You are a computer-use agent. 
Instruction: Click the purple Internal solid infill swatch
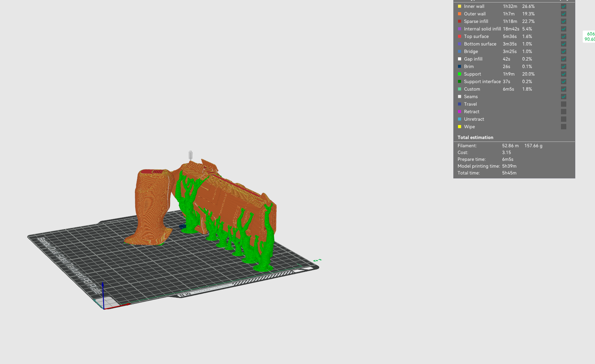coord(459,29)
